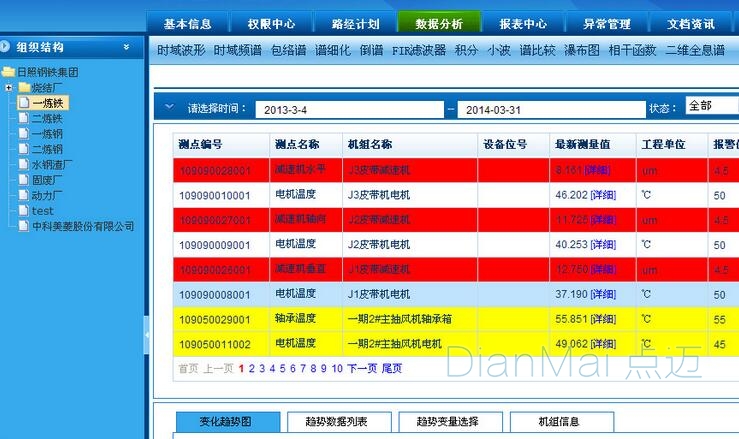
Task: Sort by the 测点编号 column header
Action: 200,144
